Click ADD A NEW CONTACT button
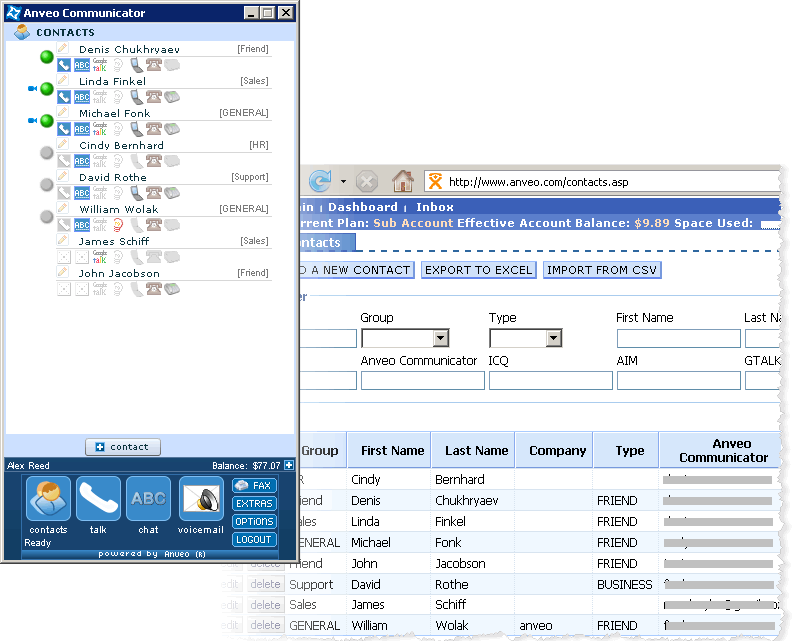 [x=357, y=270]
